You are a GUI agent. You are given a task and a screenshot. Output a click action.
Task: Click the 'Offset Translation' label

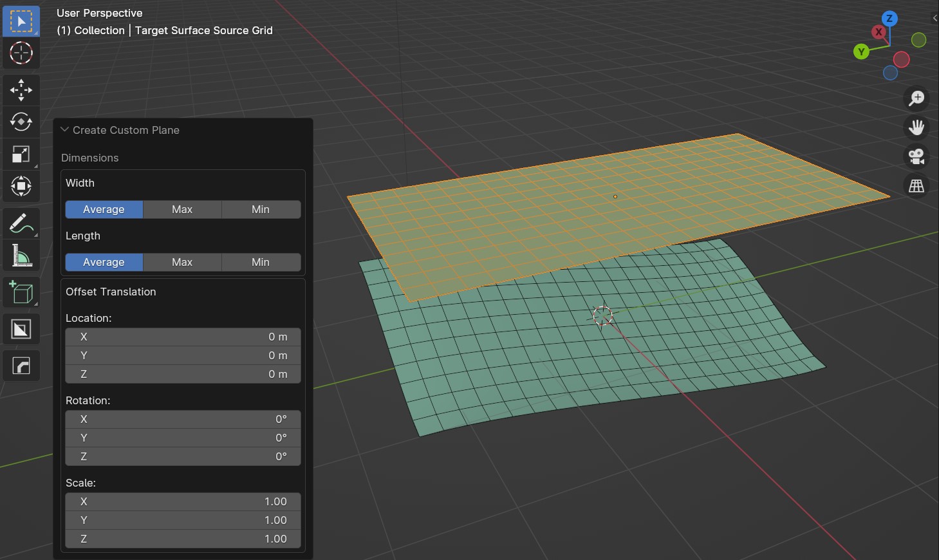pos(111,292)
